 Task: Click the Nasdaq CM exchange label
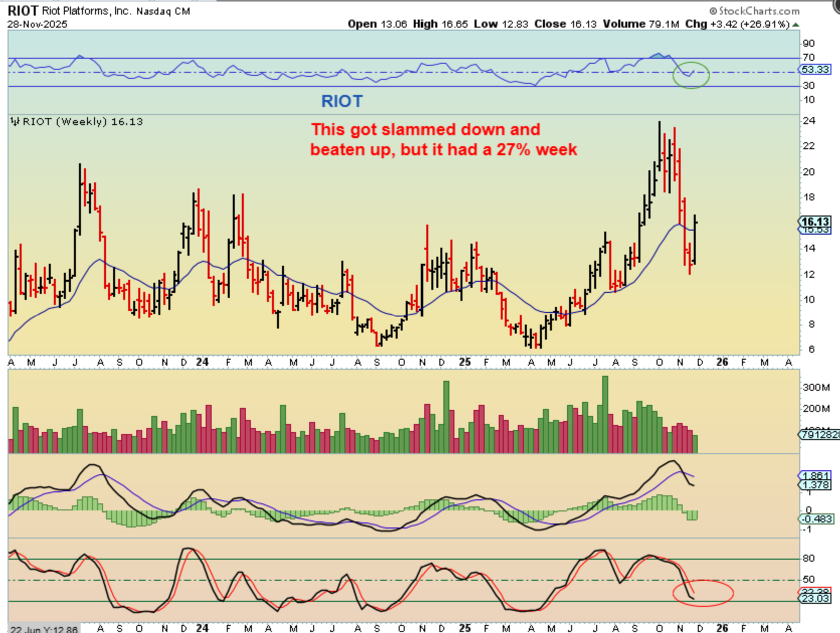(163, 11)
